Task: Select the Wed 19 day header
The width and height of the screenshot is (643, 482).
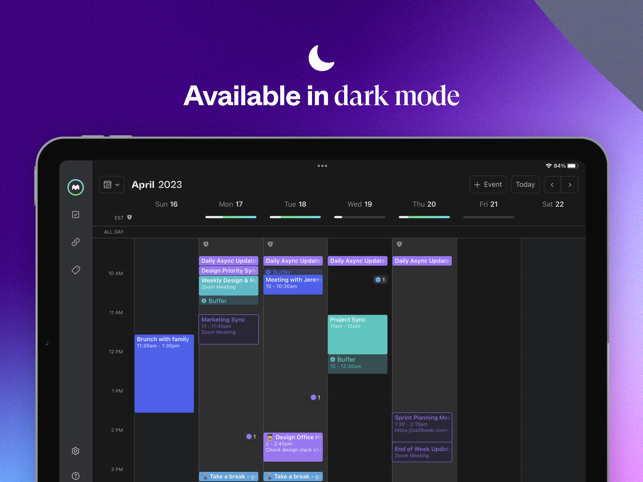Action: tap(360, 204)
